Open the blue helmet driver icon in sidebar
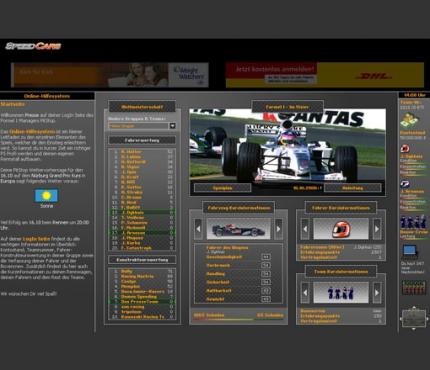The image size is (430, 370). click(x=405, y=184)
